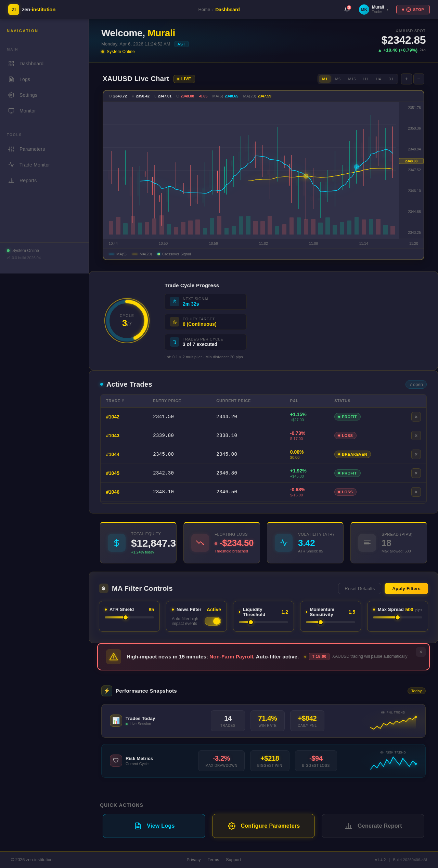
Task: Click the AST timezone badge
Action: pyautogui.click(x=181, y=44)
